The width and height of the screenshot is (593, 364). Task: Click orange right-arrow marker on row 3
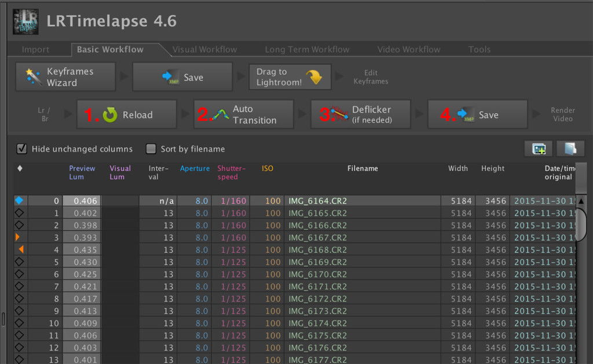17,237
